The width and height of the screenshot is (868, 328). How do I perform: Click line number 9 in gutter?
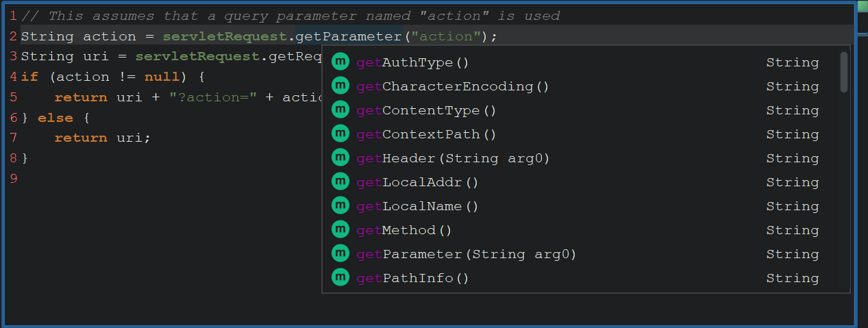tap(14, 179)
